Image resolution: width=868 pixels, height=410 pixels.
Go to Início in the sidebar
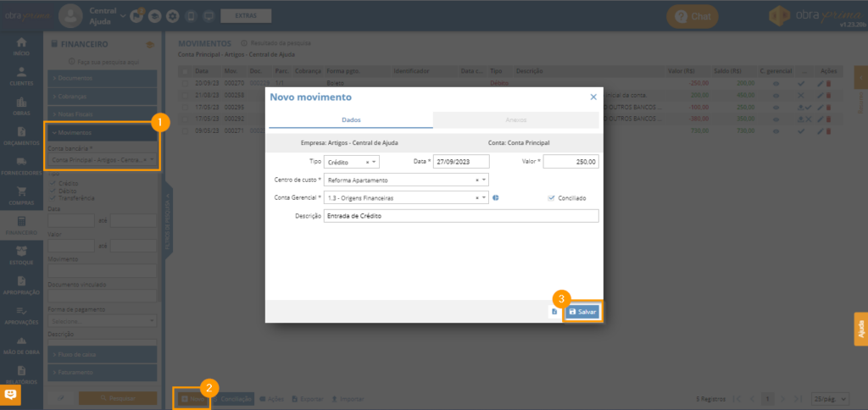(21, 47)
